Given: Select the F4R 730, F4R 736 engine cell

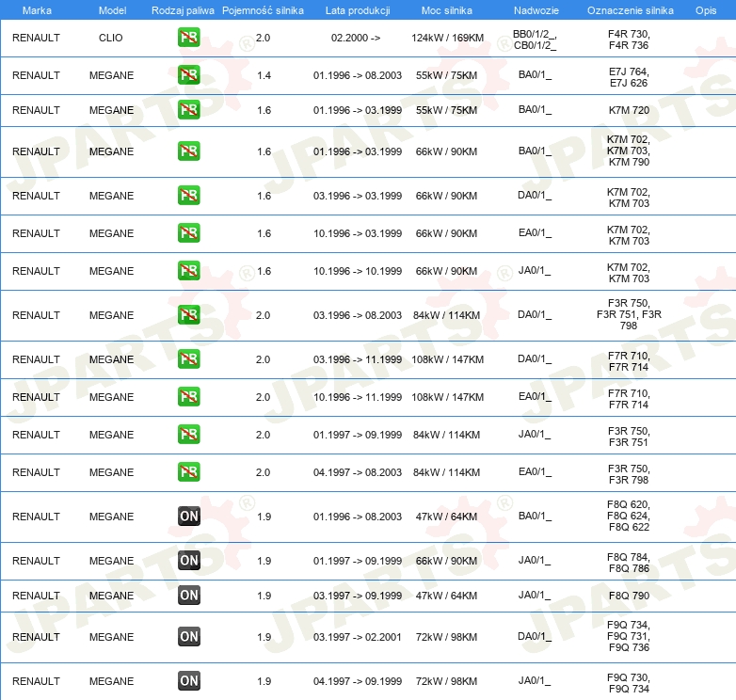Looking at the screenshot, I should point(629,40).
